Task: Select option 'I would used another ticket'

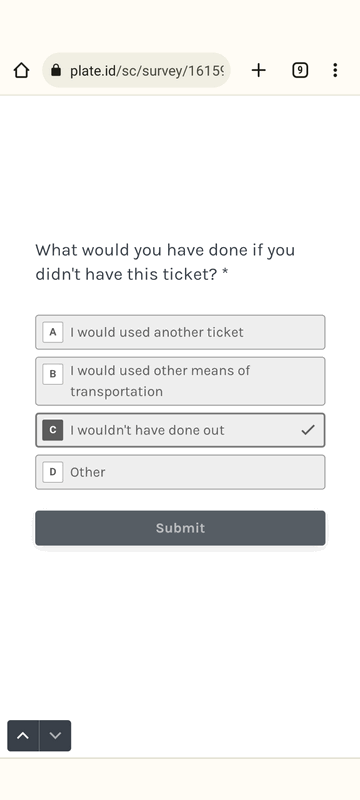Action: tap(180, 332)
